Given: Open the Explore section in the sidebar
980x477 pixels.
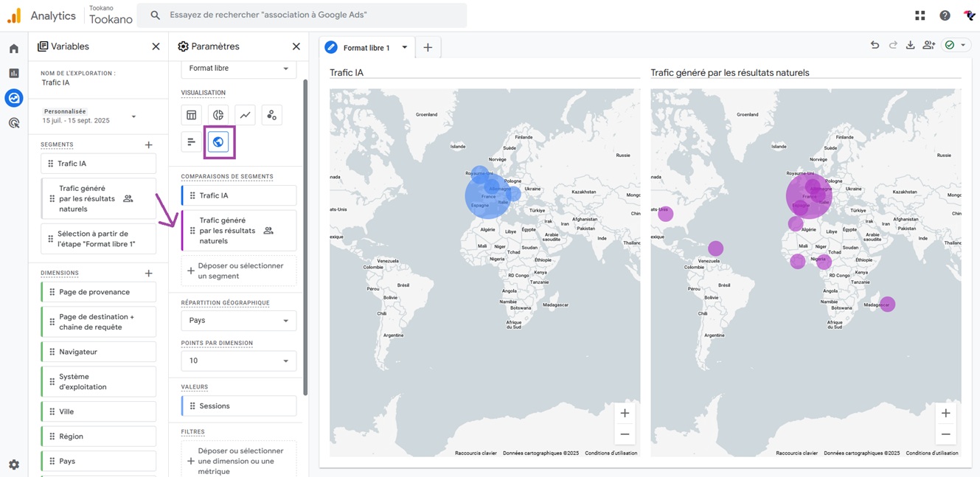Looking at the screenshot, I should coord(14,98).
